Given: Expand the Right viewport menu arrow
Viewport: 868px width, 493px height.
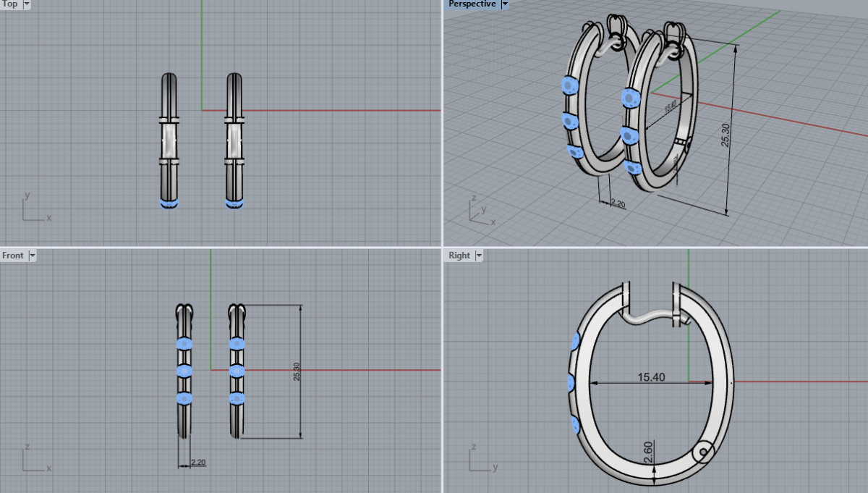Looking at the screenshot, I should 477,256.
